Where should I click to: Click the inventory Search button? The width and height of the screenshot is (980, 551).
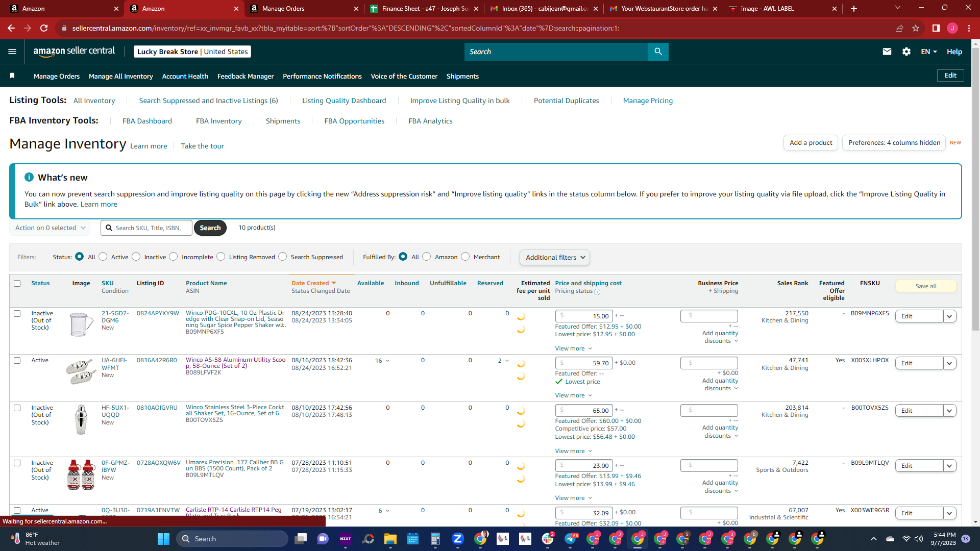(210, 228)
